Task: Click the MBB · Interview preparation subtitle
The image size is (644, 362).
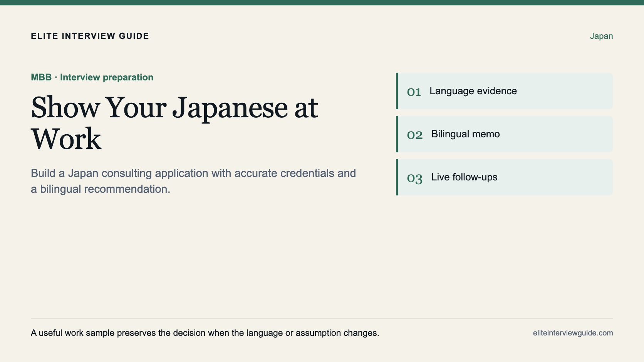Action: coord(92,77)
